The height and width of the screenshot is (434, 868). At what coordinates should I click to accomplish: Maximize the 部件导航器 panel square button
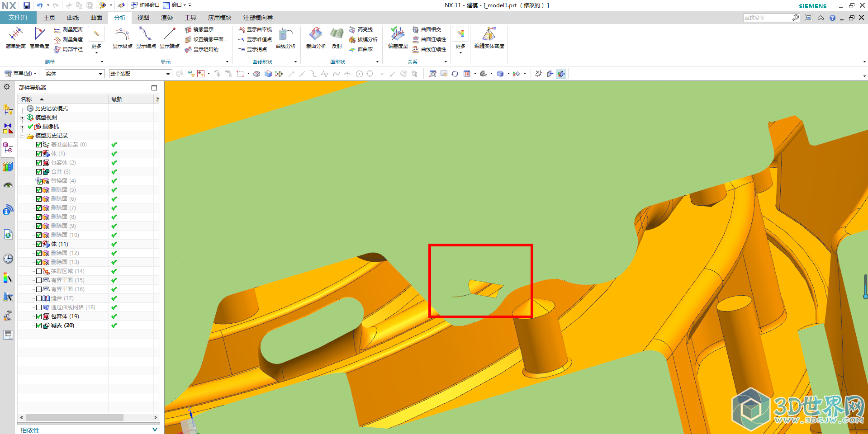pyautogui.click(x=154, y=88)
